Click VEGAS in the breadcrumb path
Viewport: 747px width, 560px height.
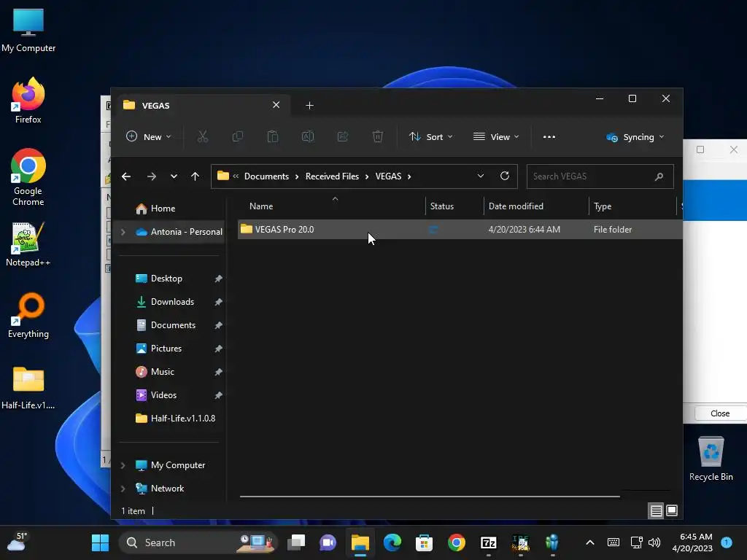point(388,176)
